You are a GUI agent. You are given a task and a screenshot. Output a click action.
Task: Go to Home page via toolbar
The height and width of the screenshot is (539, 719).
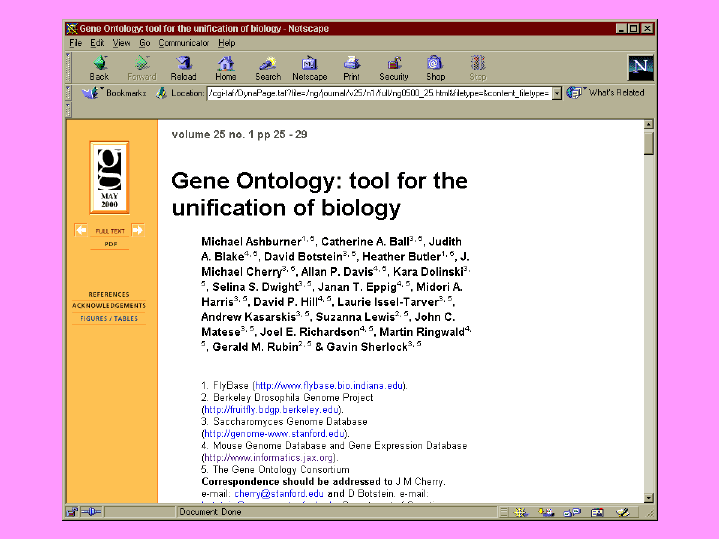tap(226, 67)
